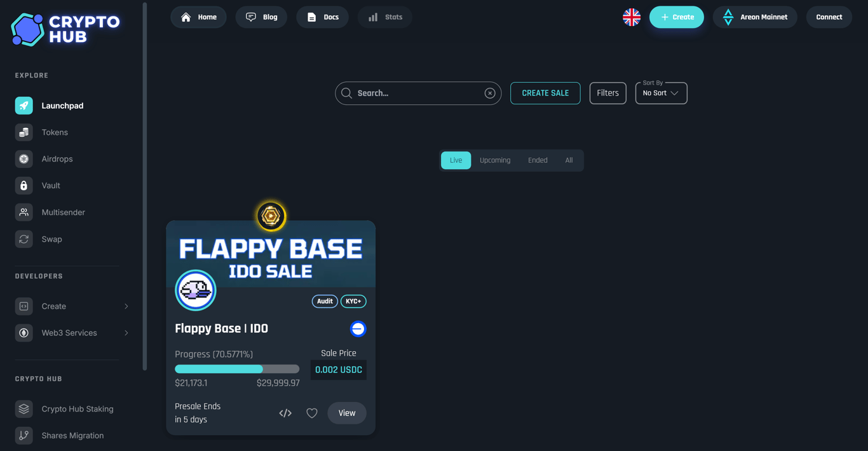Open Blog in top navigation
Screen dimensions: 868x451
261,17
